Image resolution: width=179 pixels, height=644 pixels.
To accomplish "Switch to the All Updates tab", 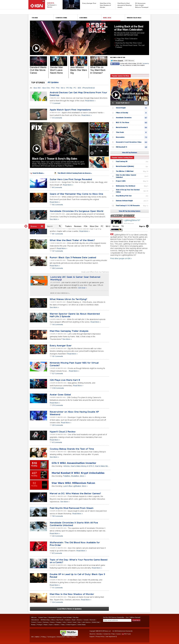I will click(x=53, y=82).
